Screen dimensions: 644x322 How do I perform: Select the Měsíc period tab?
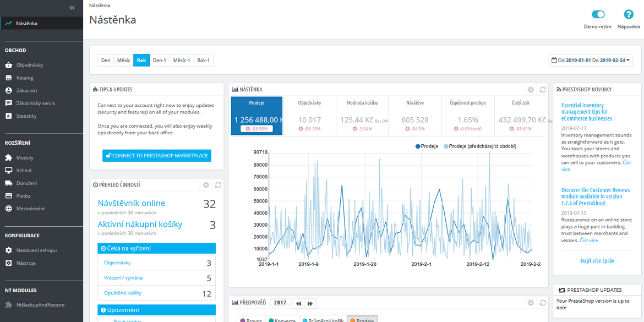point(124,61)
